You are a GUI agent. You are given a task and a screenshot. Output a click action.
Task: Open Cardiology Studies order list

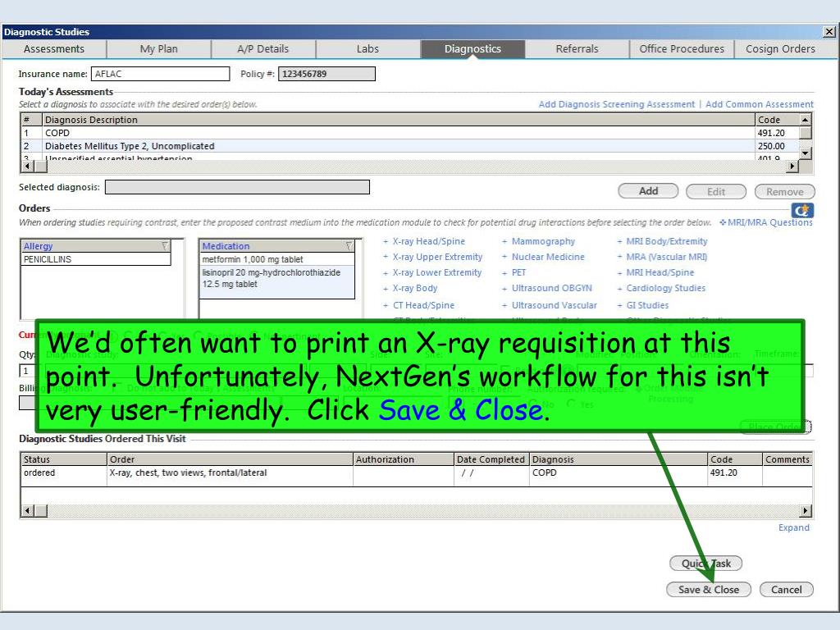[665, 288]
